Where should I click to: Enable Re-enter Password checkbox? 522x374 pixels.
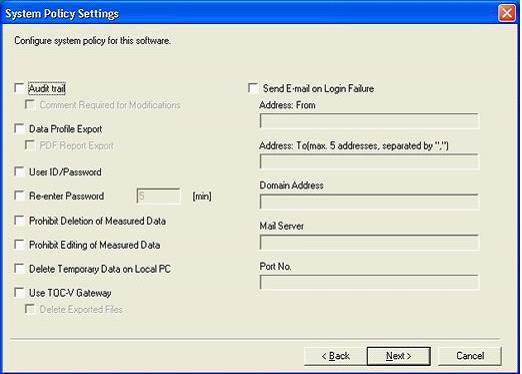[20, 196]
